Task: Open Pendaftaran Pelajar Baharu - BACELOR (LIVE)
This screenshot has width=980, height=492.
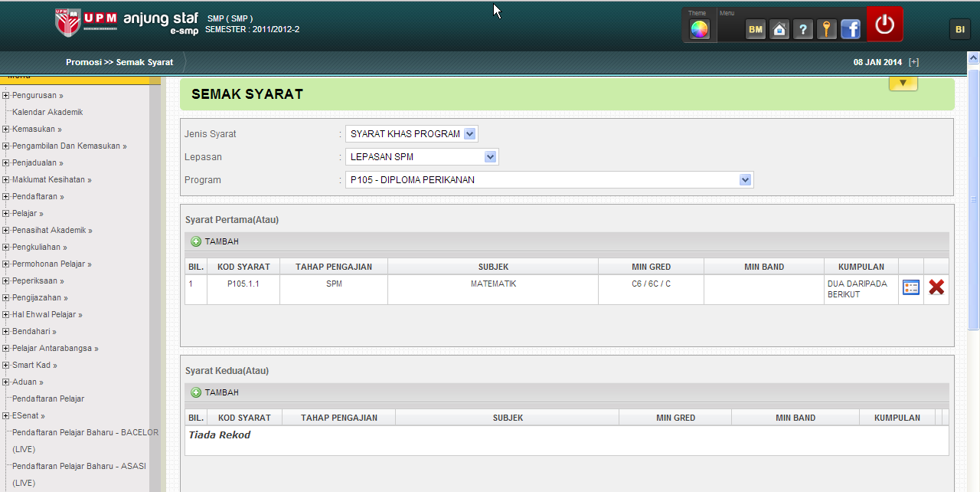Action: (x=85, y=441)
